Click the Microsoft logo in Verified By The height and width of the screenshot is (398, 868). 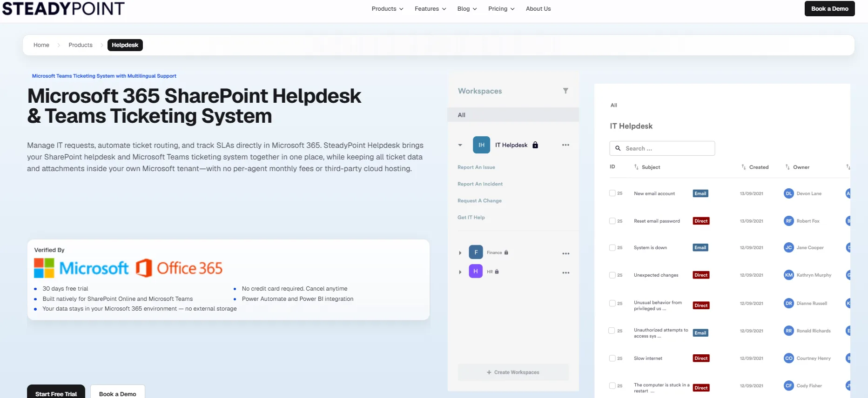[81, 268]
